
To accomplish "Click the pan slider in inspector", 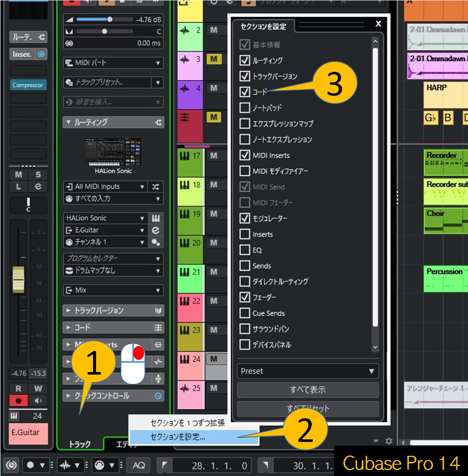I will coord(104,31).
